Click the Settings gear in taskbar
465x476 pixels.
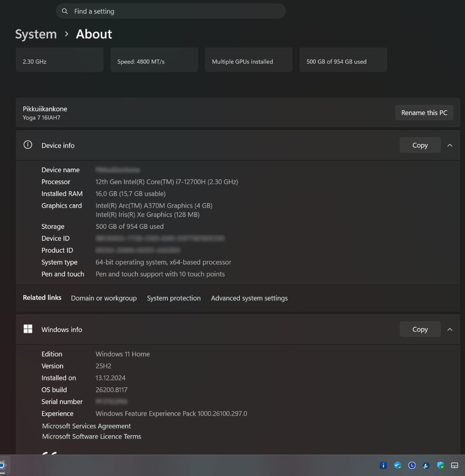2,465
